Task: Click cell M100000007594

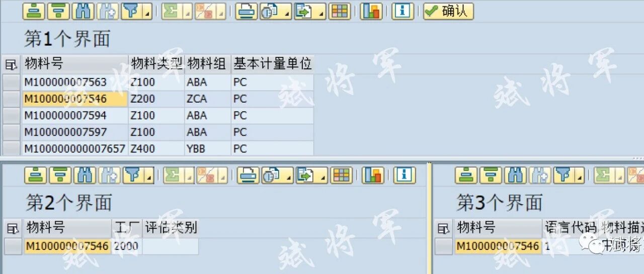Action: (x=75, y=116)
